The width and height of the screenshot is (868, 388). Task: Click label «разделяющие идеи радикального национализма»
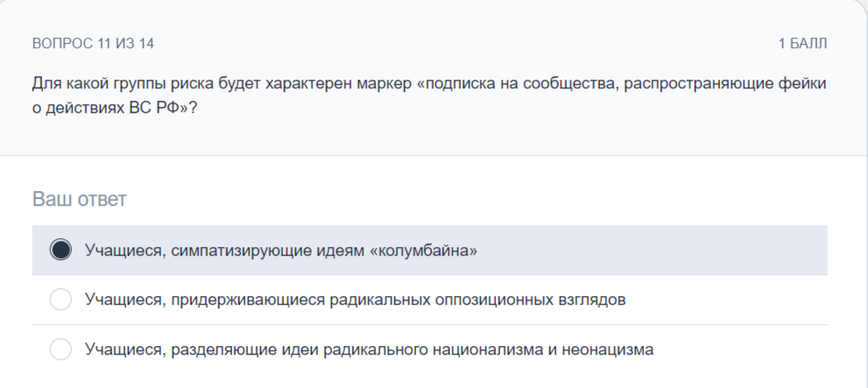[357, 349]
